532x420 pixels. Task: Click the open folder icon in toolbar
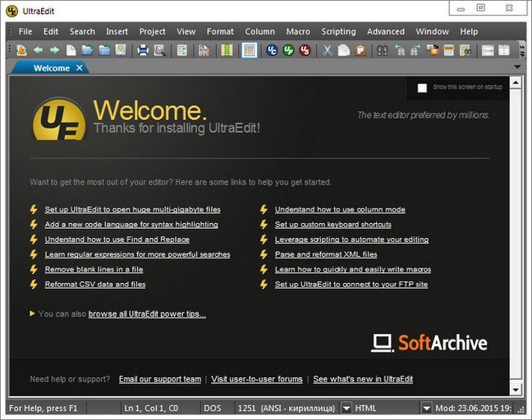point(88,50)
